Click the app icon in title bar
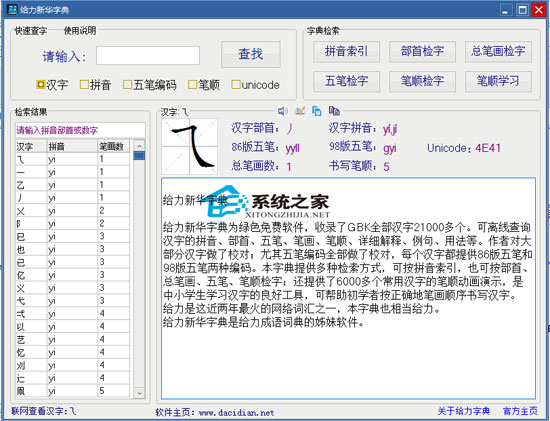The width and height of the screenshot is (550, 421). [12, 9]
